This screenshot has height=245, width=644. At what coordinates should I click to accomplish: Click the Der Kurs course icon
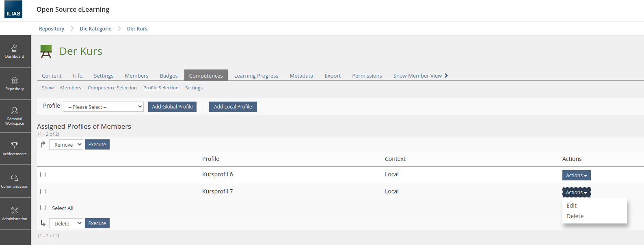[46, 52]
